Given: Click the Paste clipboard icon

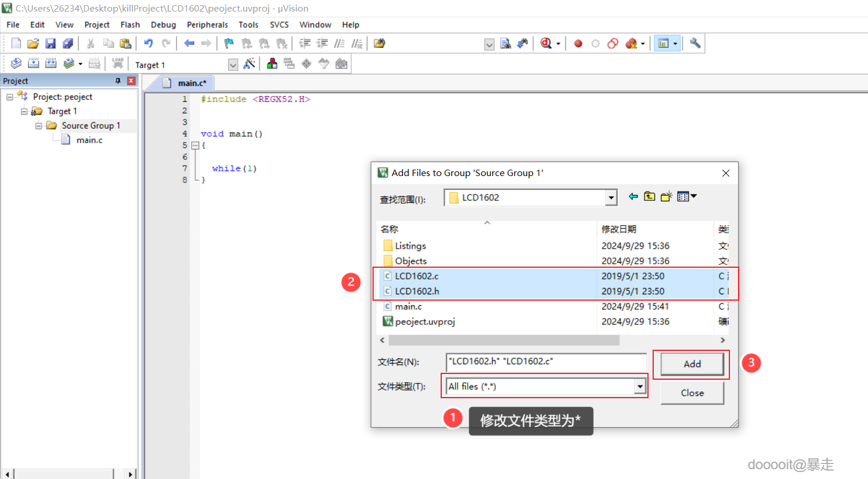Looking at the screenshot, I should coord(125,43).
